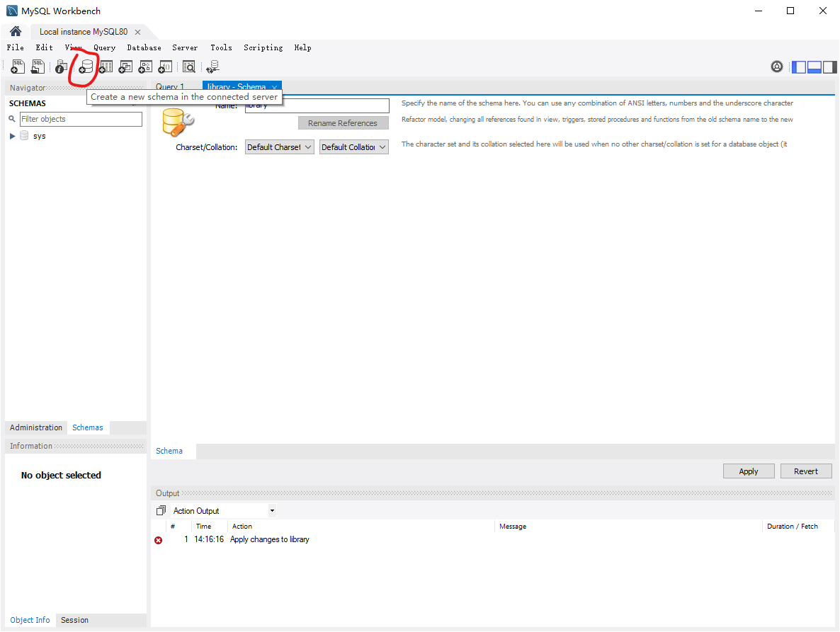Click the create new view icon
This screenshot has height=632, width=840.
click(125, 67)
